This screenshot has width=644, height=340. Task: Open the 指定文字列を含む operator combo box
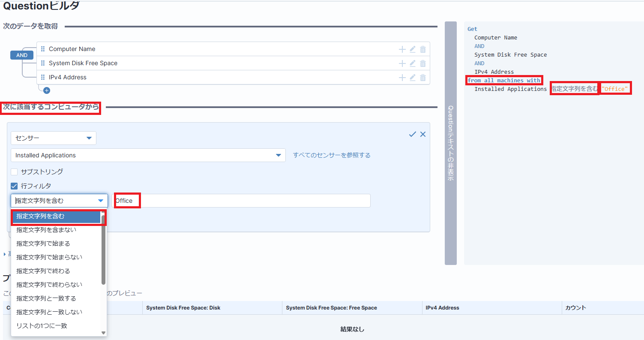coord(59,201)
